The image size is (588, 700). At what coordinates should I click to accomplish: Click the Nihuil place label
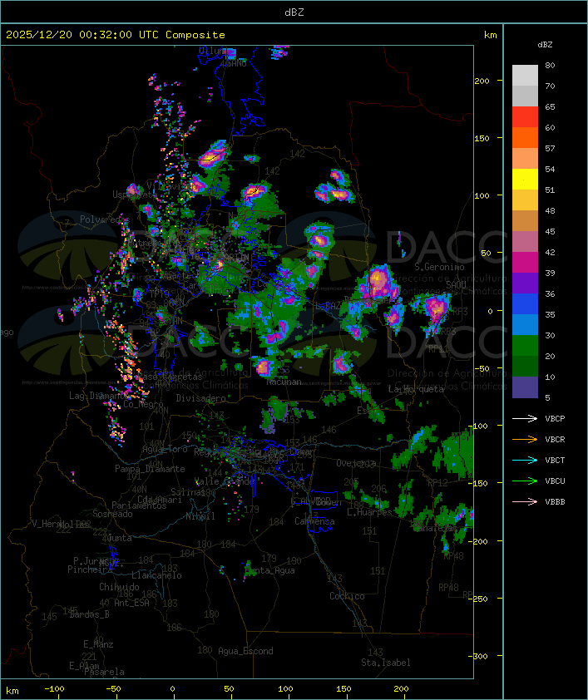click(x=200, y=516)
